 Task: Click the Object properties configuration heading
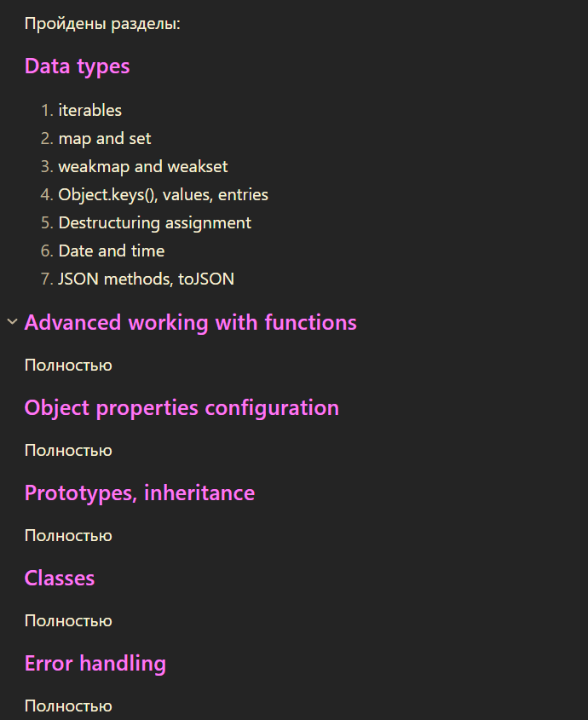pos(182,408)
